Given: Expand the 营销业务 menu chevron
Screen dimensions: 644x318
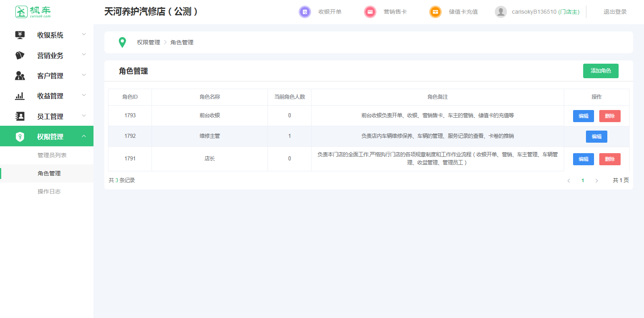Looking at the screenshot, I should tap(84, 55).
